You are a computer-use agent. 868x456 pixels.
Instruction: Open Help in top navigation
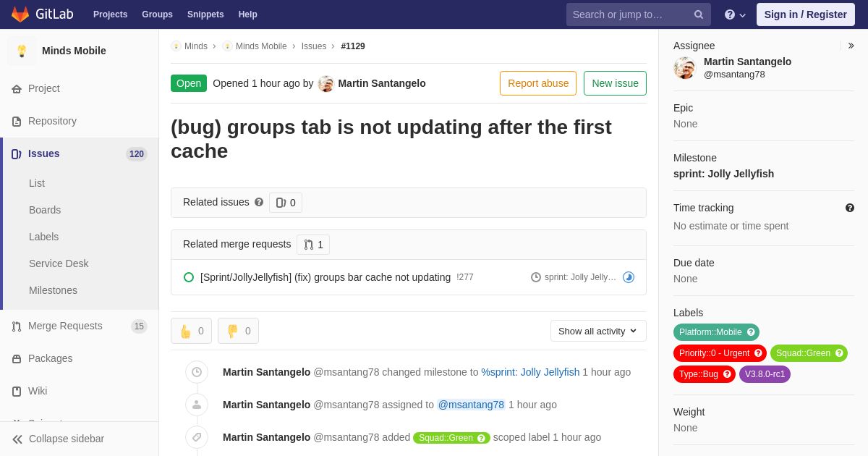(x=248, y=14)
